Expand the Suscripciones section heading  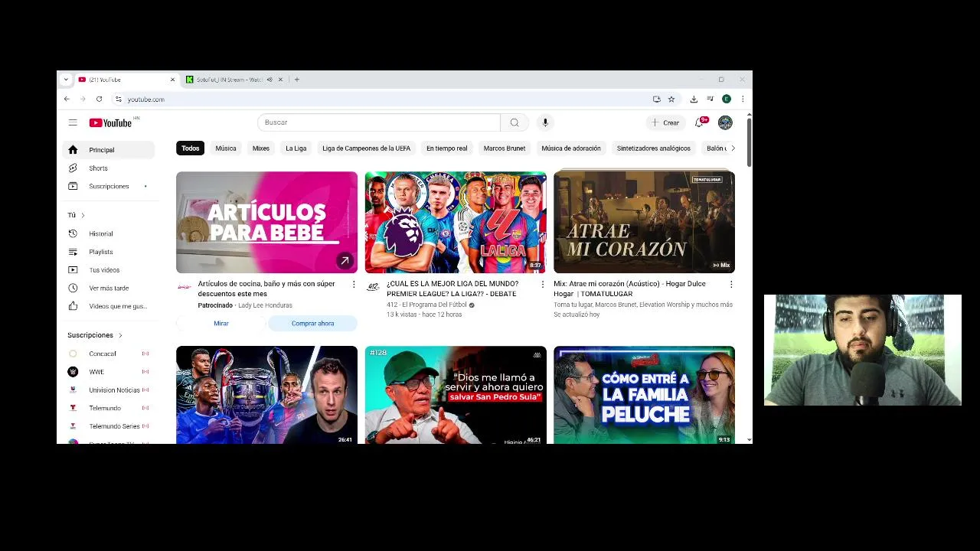(x=95, y=335)
